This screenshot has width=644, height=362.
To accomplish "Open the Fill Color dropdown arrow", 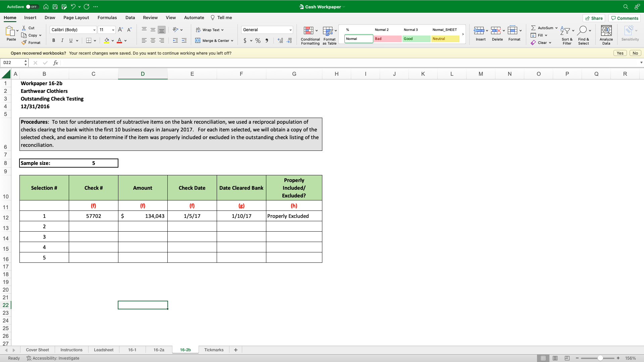I will point(112,41).
